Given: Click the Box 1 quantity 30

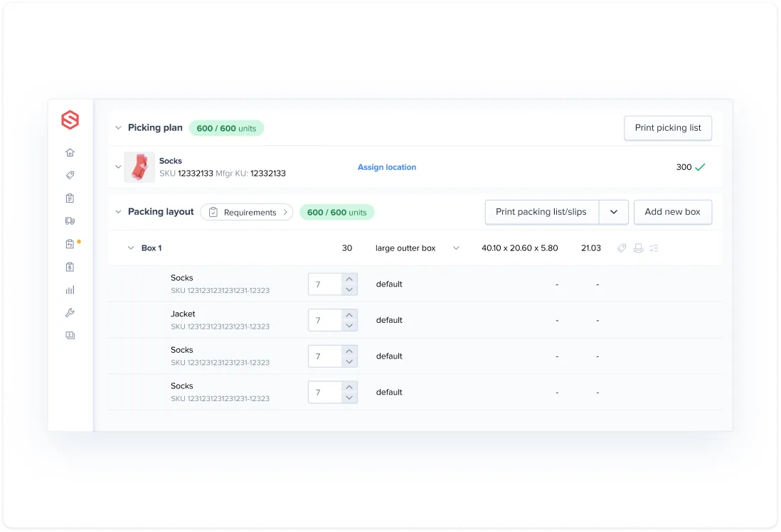Looking at the screenshot, I should click(x=347, y=248).
